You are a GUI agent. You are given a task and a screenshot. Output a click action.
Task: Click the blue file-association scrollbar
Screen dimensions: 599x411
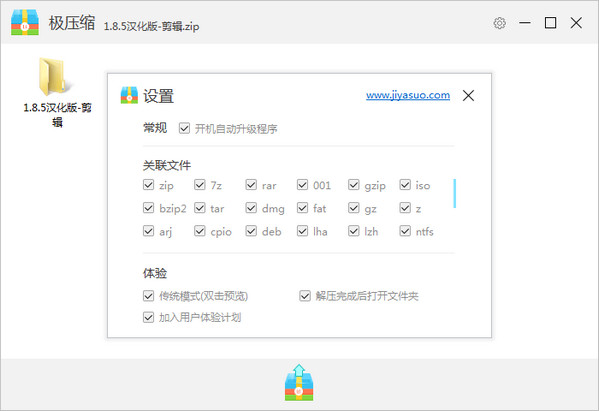(x=455, y=193)
